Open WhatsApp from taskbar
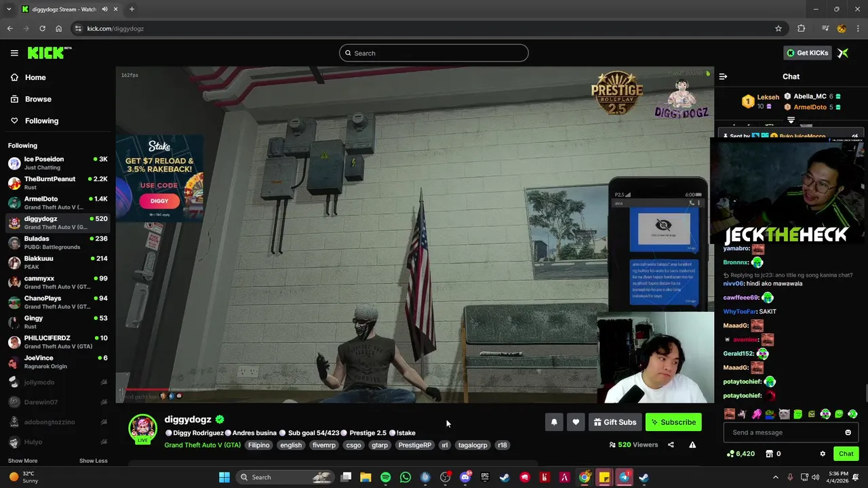Viewport: 868px width, 488px height. (406, 477)
